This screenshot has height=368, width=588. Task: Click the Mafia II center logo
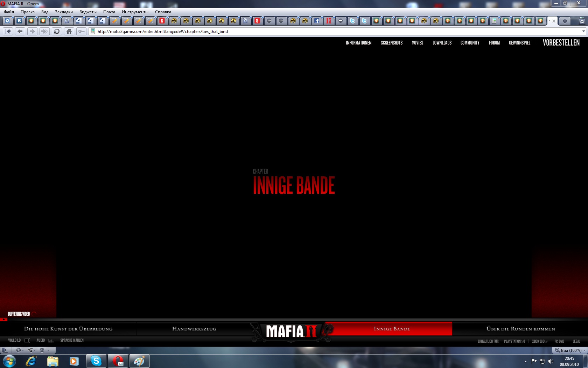(291, 331)
